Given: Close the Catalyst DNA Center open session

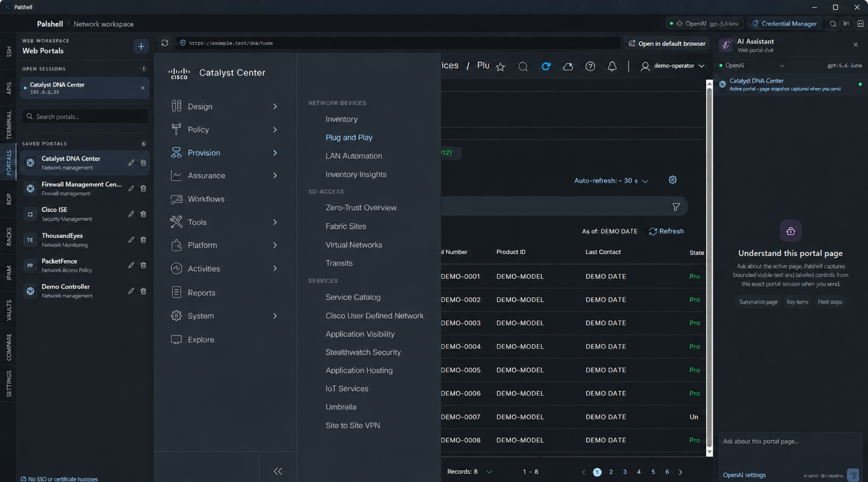Looking at the screenshot, I should [143, 88].
